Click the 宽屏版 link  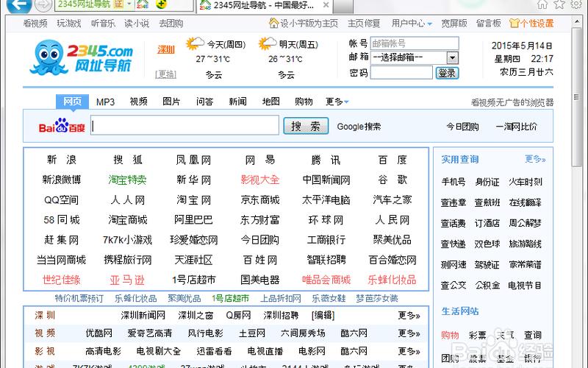pos(454,24)
